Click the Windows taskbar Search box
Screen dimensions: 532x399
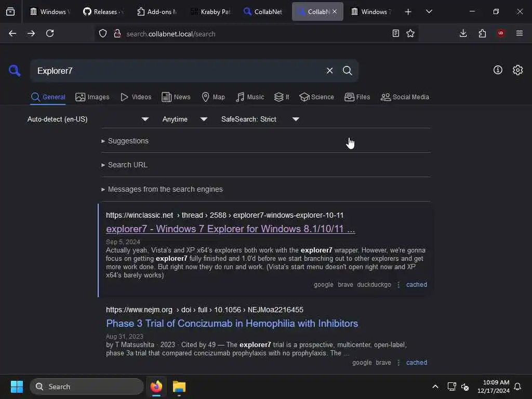[87, 387]
